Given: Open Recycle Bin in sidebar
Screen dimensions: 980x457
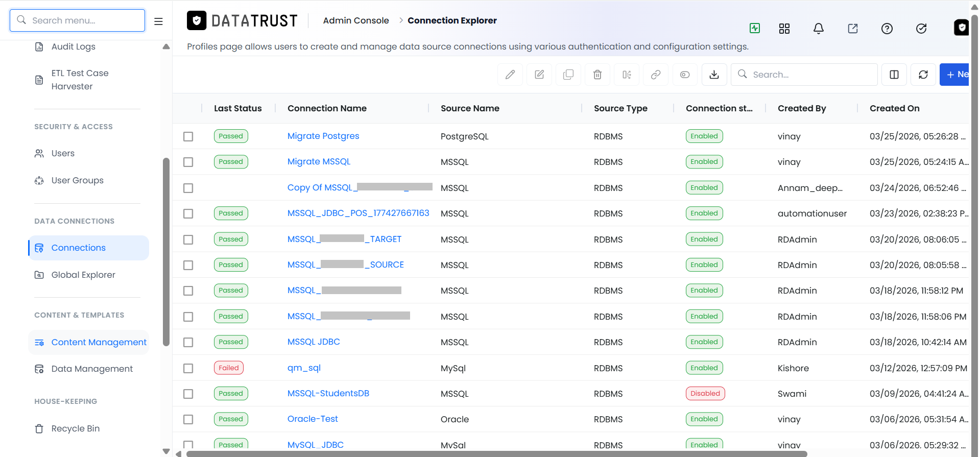Looking at the screenshot, I should click(x=75, y=428).
